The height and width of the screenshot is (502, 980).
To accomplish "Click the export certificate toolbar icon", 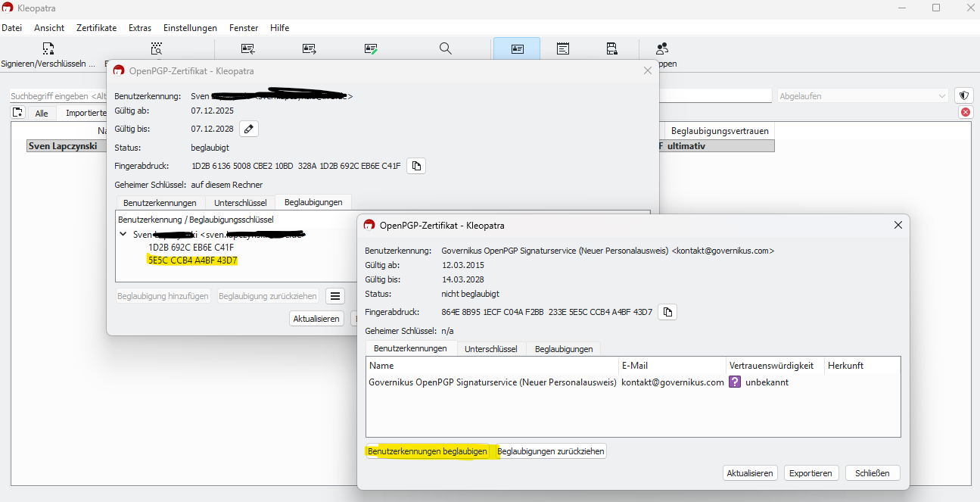I will click(x=310, y=49).
